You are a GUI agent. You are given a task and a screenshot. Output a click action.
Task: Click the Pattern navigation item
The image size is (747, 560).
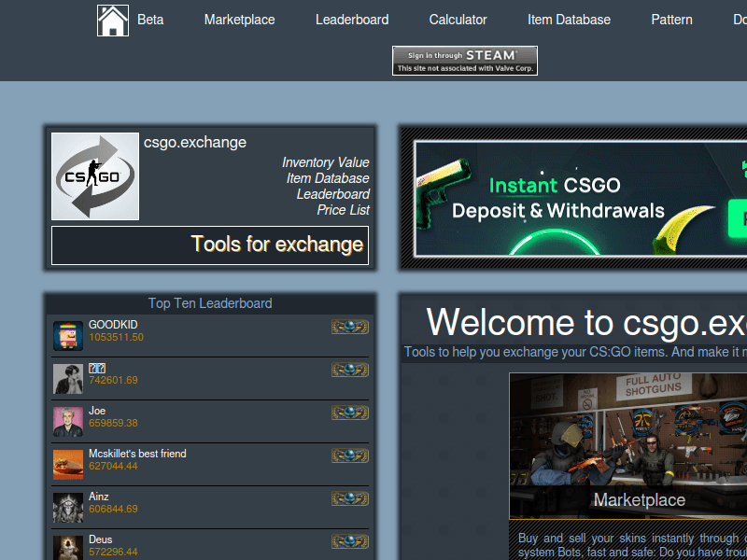[x=671, y=20]
